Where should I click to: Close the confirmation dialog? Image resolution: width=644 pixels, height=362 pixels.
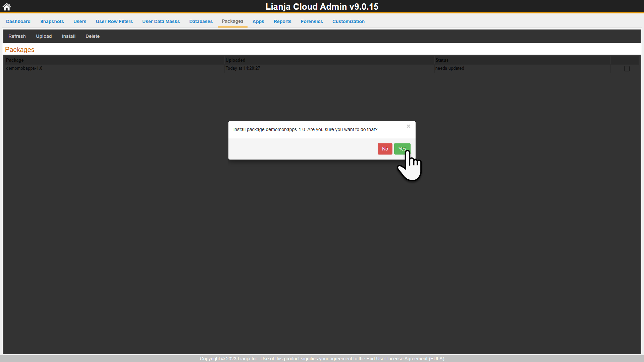click(408, 126)
